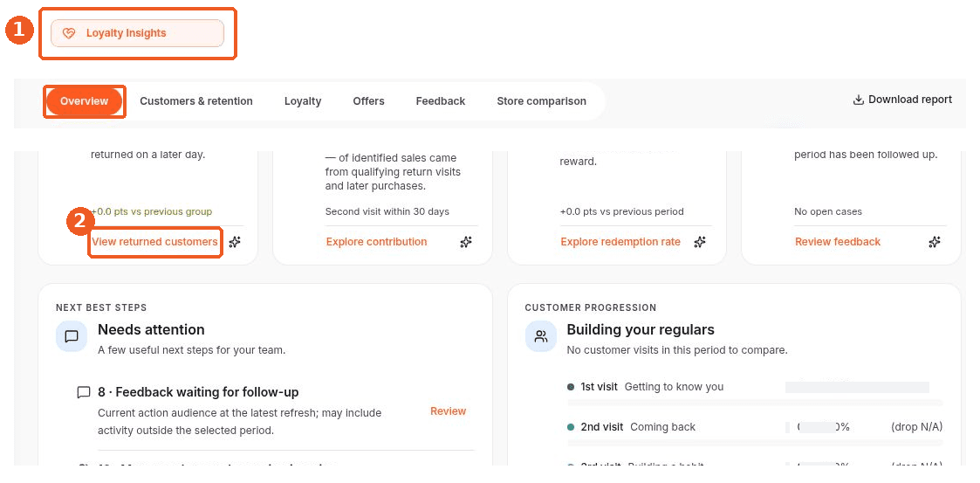The height and width of the screenshot is (483, 980).
Task: Click the 'Building your regulars' heading
Action: (x=641, y=330)
